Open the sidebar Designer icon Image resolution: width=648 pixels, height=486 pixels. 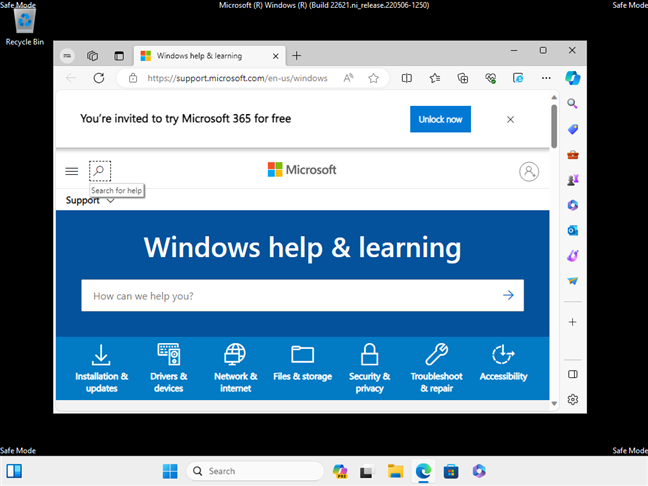tap(572, 256)
